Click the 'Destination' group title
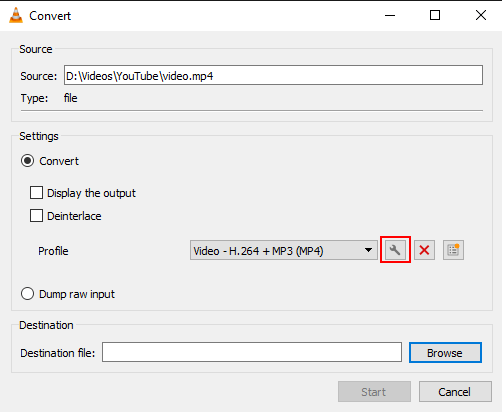502x412 pixels. point(46,325)
